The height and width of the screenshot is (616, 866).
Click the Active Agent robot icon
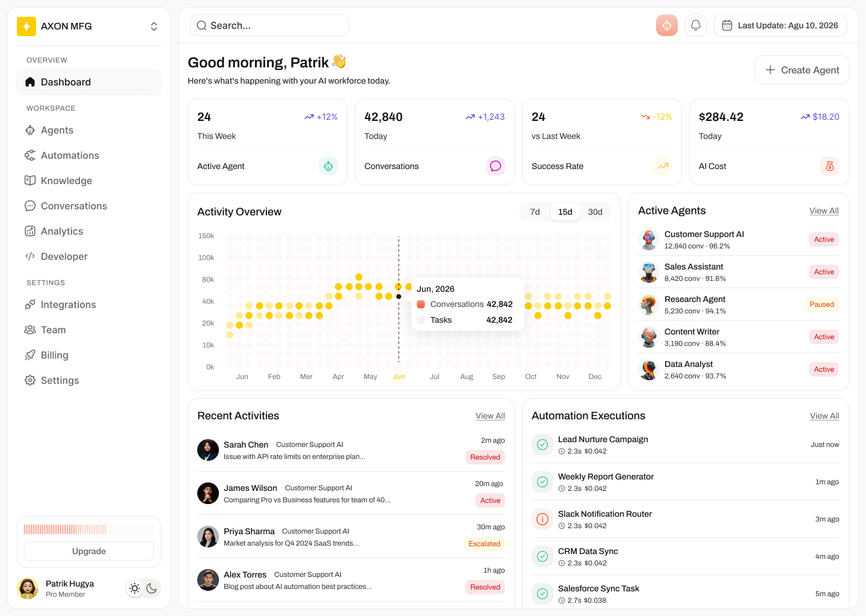pyautogui.click(x=328, y=166)
